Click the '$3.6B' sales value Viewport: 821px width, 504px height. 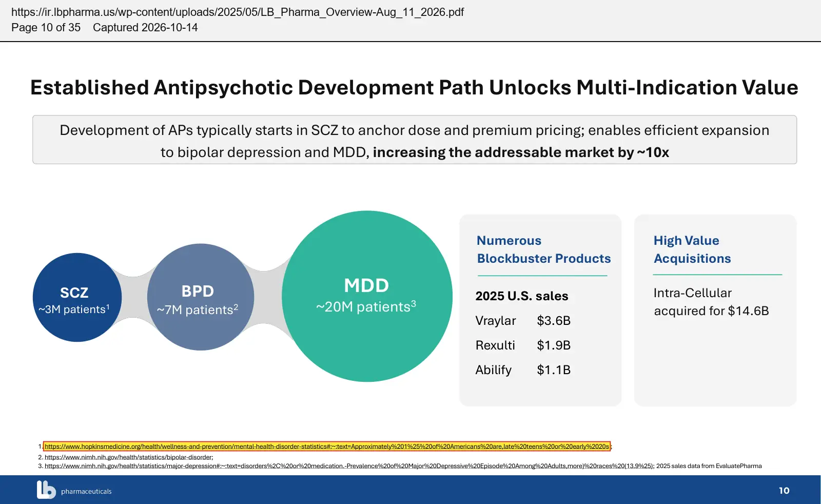pyautogui.click(x=554, y=321)
